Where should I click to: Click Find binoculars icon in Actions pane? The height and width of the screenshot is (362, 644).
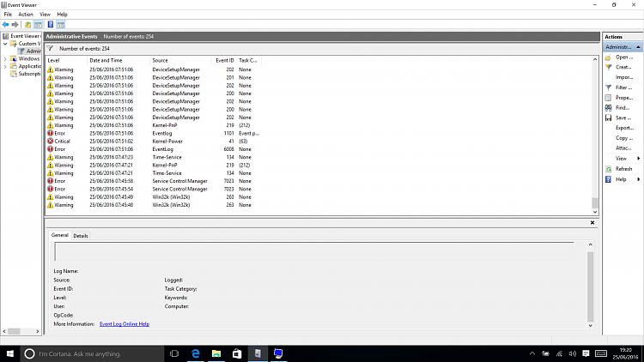608,107
